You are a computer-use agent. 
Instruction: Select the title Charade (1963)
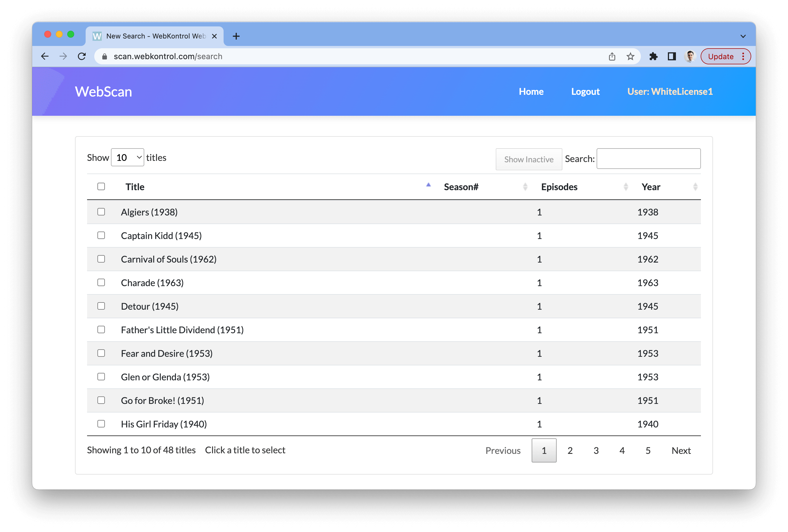(152, 283)
